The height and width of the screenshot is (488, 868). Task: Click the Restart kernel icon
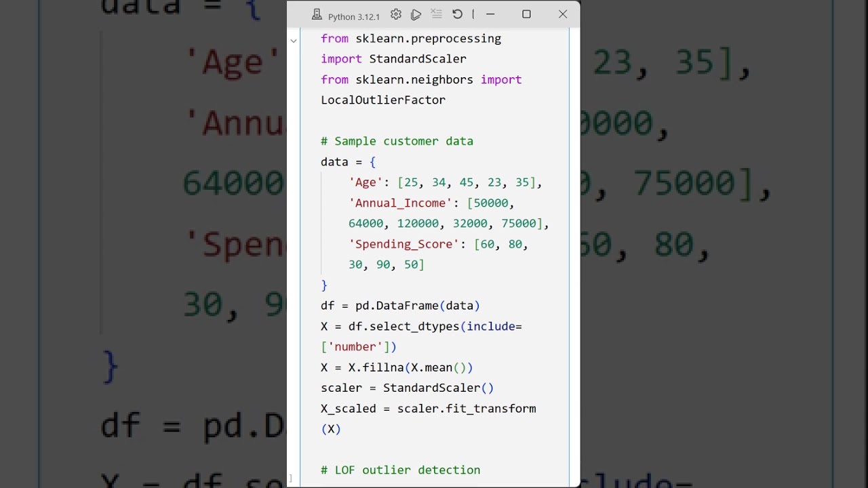coord(457,14)
